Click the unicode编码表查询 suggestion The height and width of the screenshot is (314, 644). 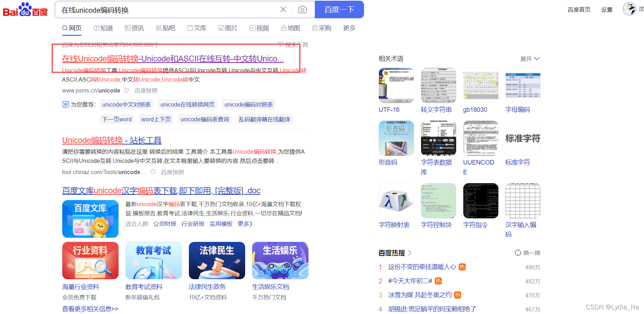(205, 119)
